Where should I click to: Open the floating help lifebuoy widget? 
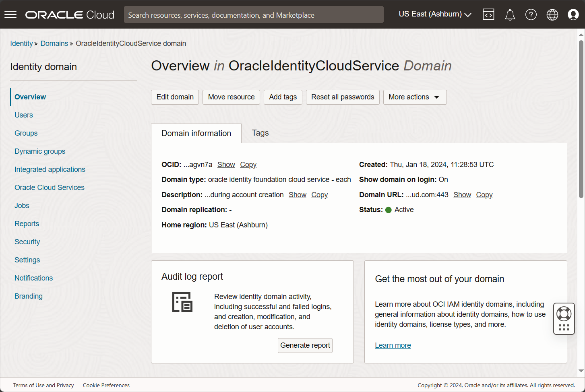pos(564,314)
